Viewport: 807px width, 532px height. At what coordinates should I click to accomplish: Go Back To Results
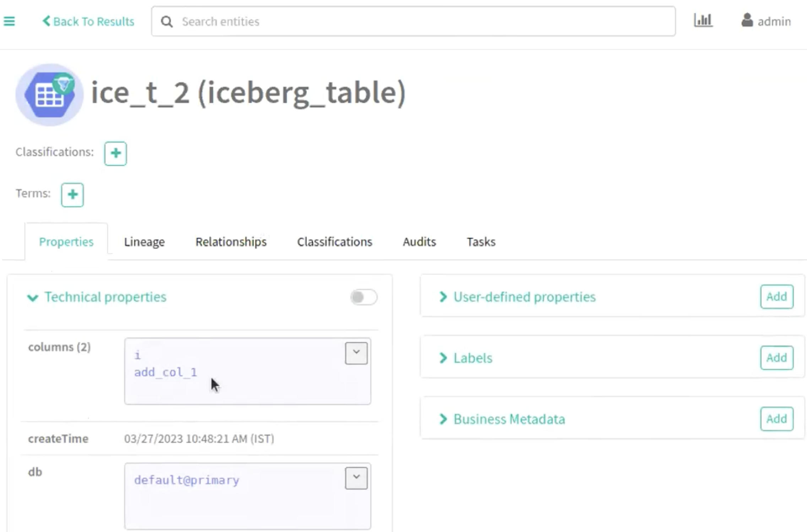click(x=88, y=21)
